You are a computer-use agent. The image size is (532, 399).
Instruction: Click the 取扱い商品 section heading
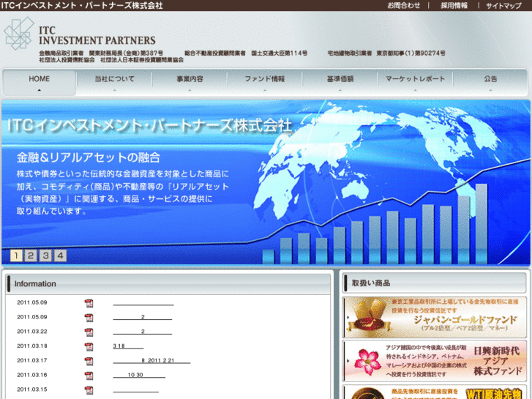pyautogui.click(x=371, y=283)
